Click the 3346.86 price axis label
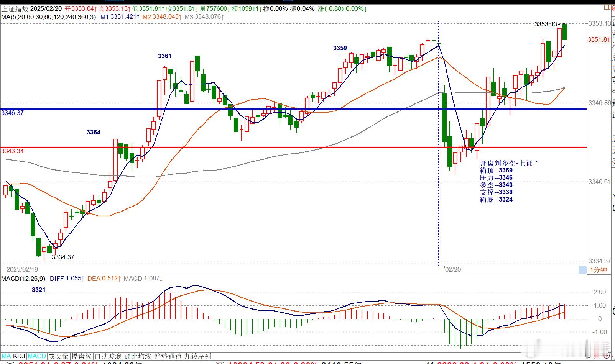The height and width of the screenshot is (364, 615). pos(599,103)
